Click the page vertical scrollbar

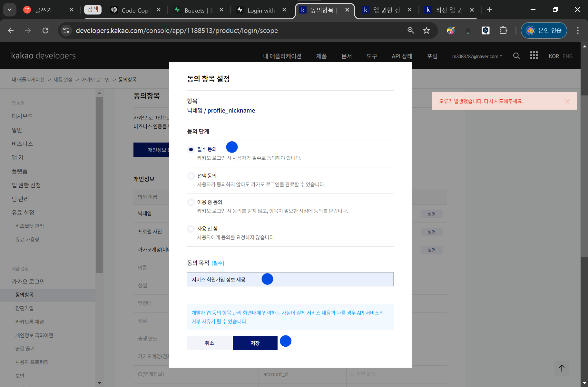click(x=584, y=176)
